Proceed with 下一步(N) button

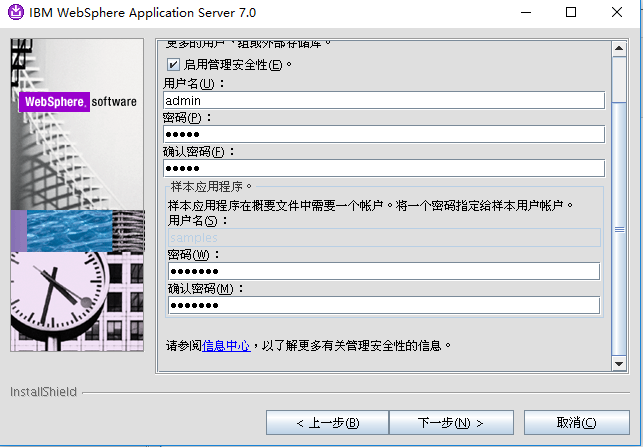point(451,422)
